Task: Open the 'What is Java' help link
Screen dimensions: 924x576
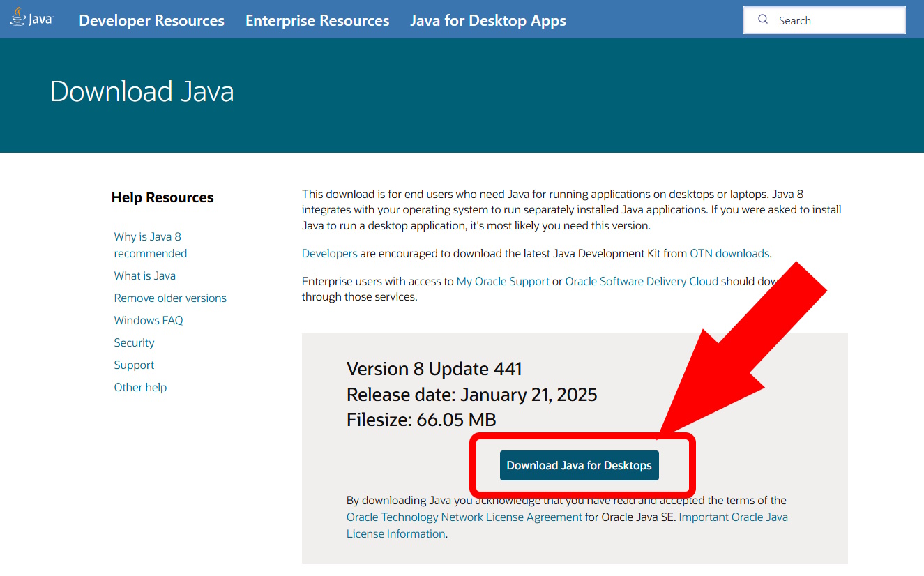Action: point(145,275)
